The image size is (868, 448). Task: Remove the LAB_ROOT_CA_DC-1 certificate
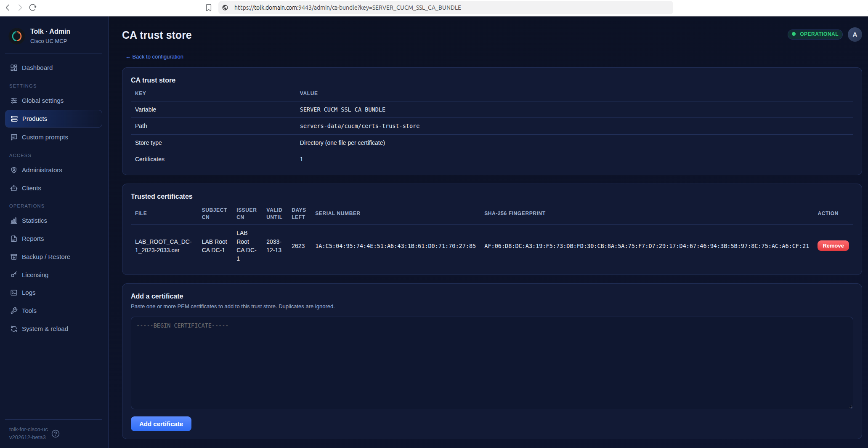point(833,246)
